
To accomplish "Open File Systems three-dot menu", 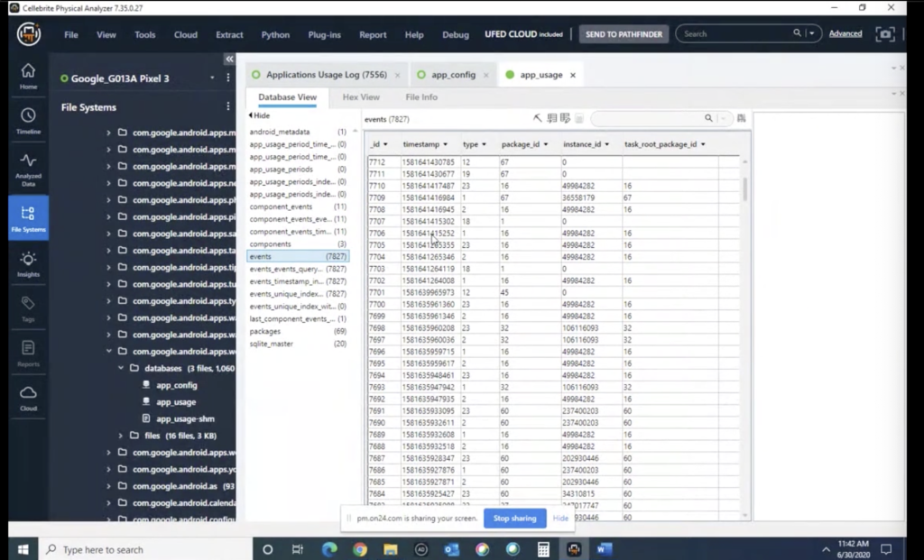I will [x=228, y=106].
